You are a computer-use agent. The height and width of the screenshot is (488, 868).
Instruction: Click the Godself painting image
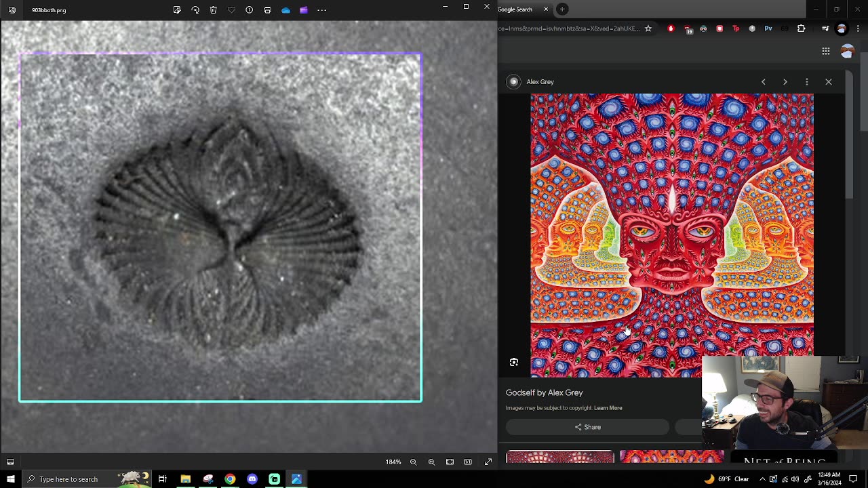672,235
